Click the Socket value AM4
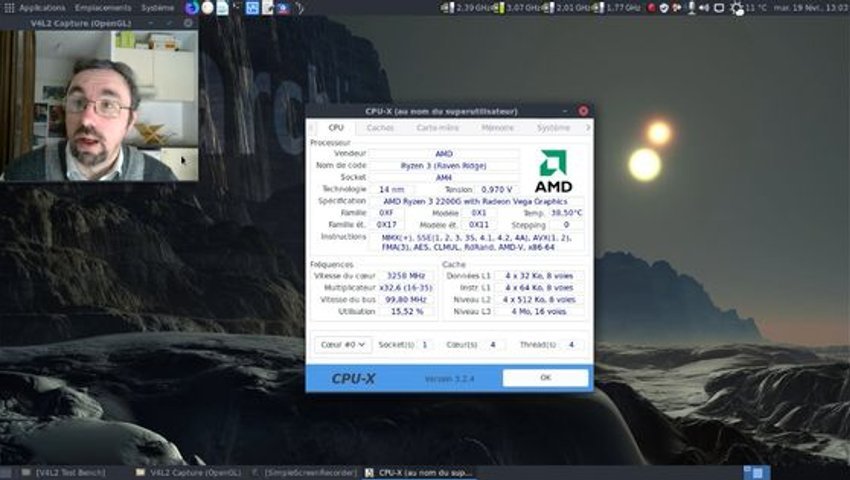The height and width of the screenshot is (480, 850). click(443, 178)
